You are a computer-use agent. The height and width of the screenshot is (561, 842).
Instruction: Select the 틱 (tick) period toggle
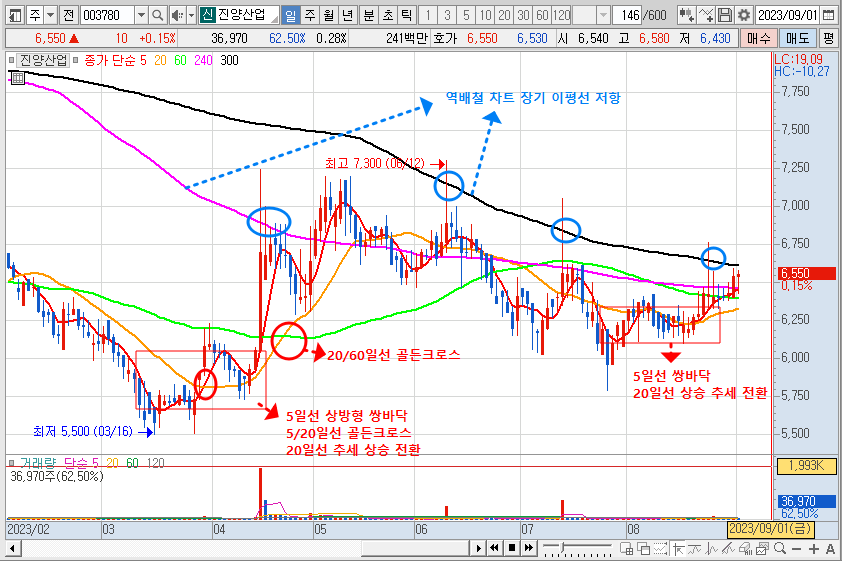pyautogui.click(x=407, y=15)
